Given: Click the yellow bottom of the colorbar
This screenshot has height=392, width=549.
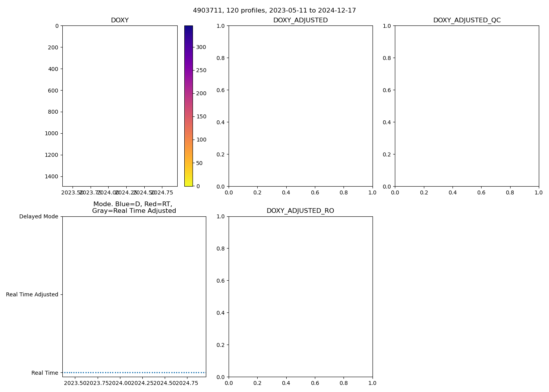Looking at the screenshot, I should tap(188, 183).
